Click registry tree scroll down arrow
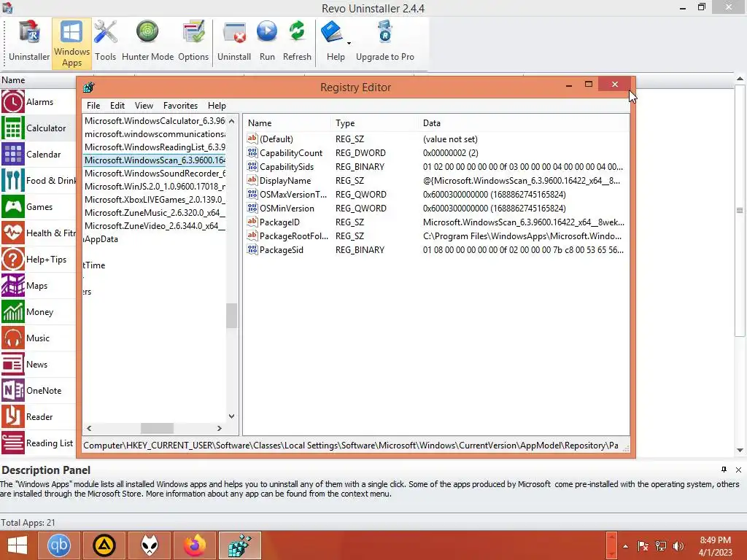Viewport: 747px width, 560px height. 231,416
